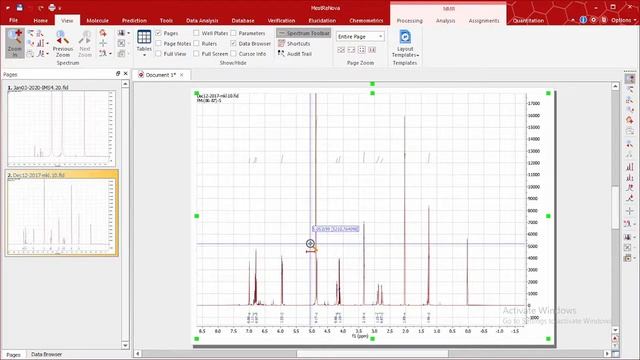The height and width of the screenshot is (360, 640).
Task: Click the Print icon in the quick access bar
Action: pos(52,7)
